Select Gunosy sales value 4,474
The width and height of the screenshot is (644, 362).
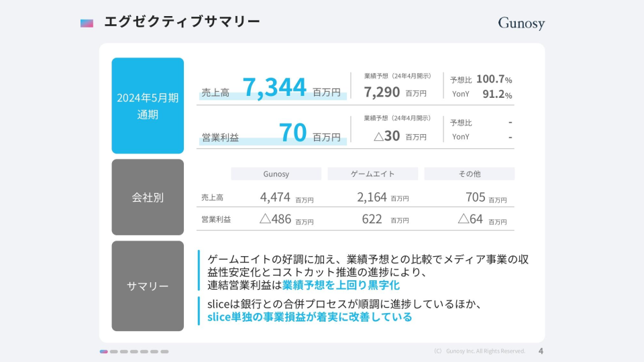coord(275,197)
